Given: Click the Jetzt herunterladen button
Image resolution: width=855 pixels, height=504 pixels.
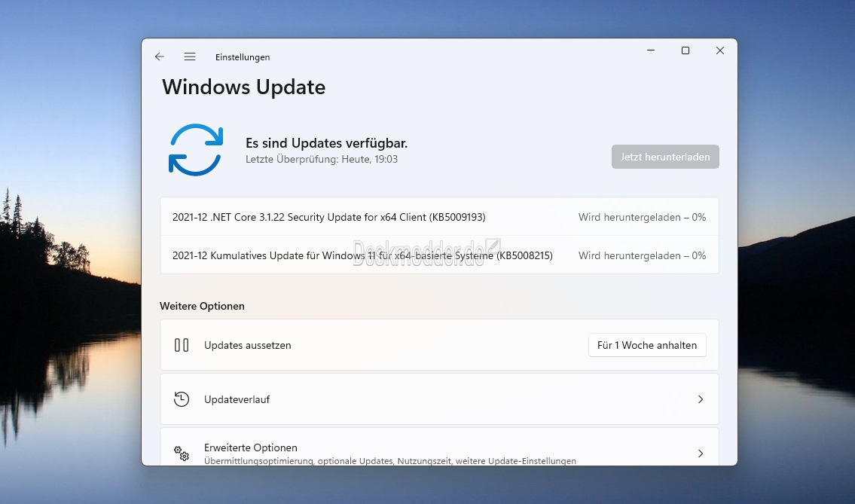Looking at the screenshot, I should (665, 157).
